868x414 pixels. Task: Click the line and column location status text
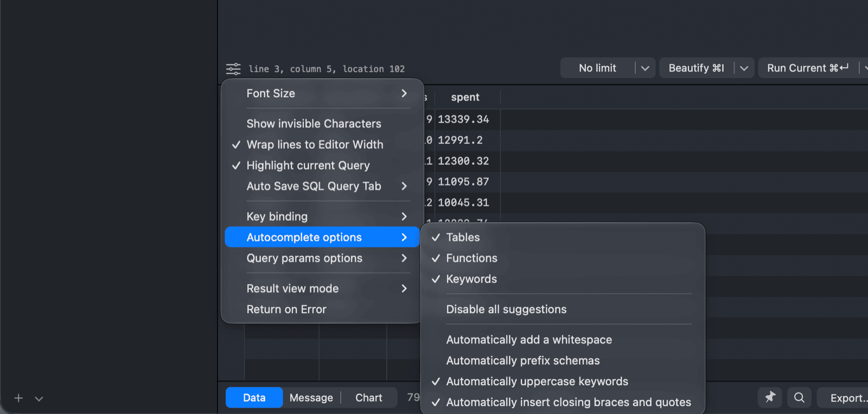[327, 69]
